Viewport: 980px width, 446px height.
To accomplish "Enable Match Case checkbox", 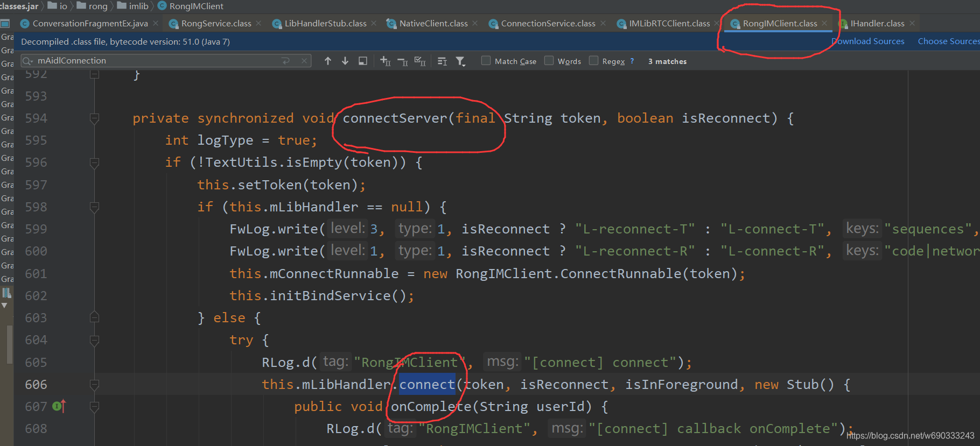I will (486, 60).
